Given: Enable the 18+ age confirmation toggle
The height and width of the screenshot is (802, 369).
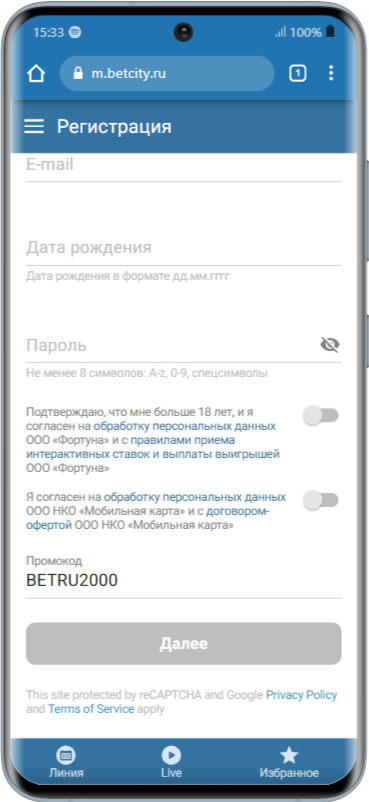Looking at the screenshot, I should point(321,415).
